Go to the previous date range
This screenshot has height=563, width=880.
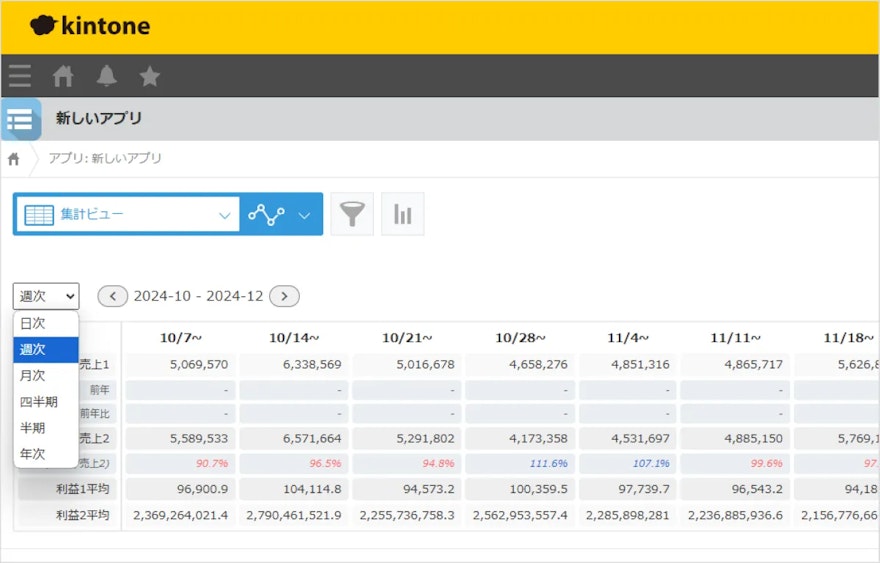coord(112,296)
